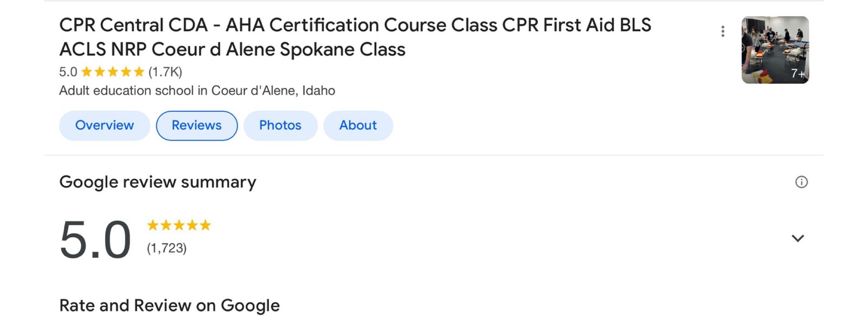868x328 pixels.
Task: Switch to the Reviews tab
Action: [196, 125]
